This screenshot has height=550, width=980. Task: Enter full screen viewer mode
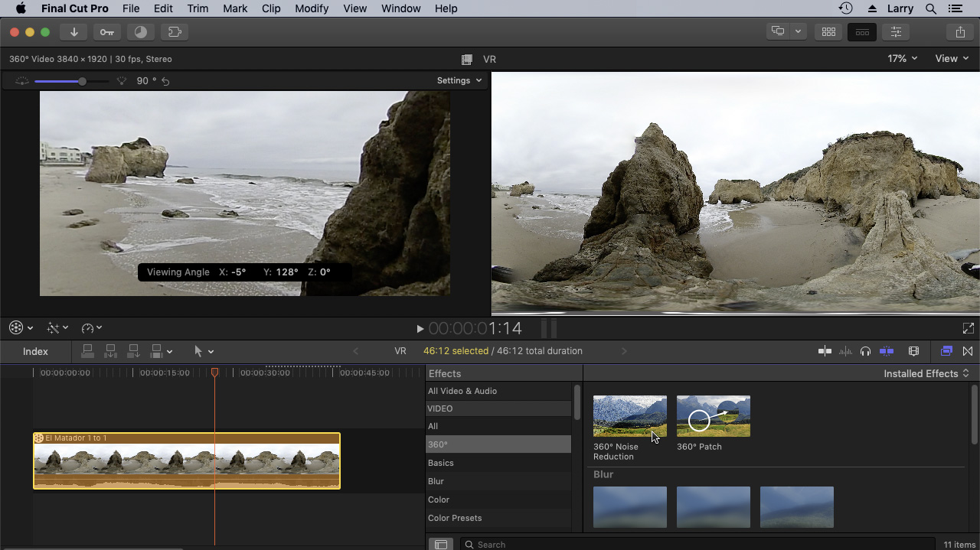pos(968,328)
